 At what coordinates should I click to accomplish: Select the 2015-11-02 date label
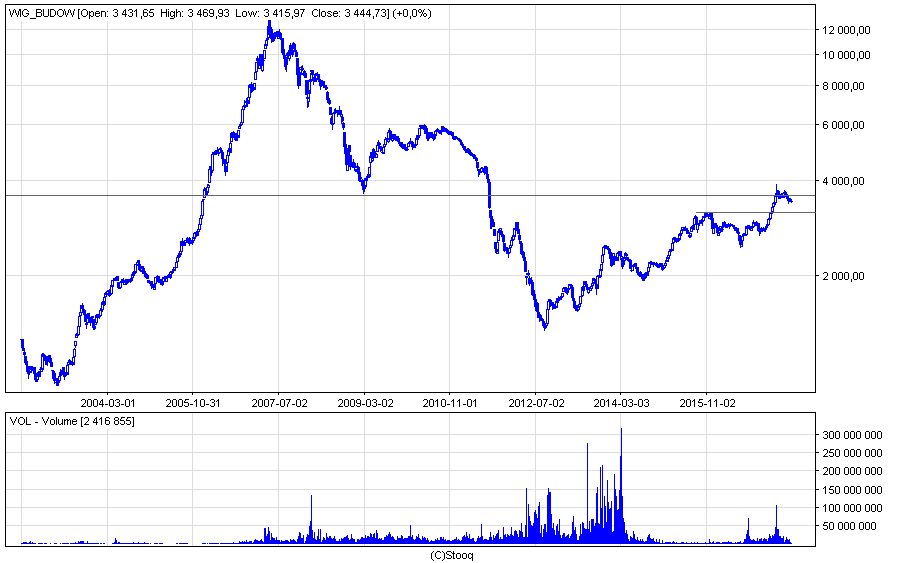[x=707, y=403]
